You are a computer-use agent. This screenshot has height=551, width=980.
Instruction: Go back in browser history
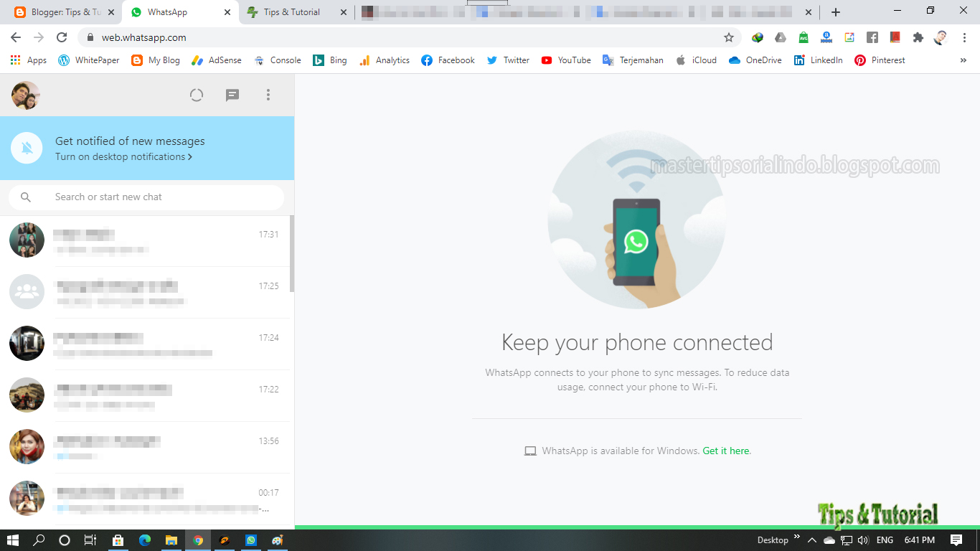(x=16, y=37)
